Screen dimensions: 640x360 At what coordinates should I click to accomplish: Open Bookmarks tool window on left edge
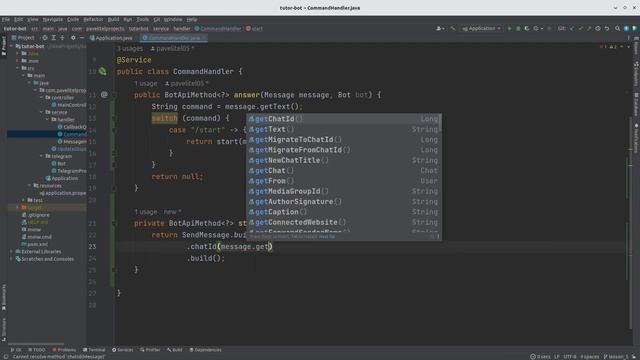click(4, 298)
